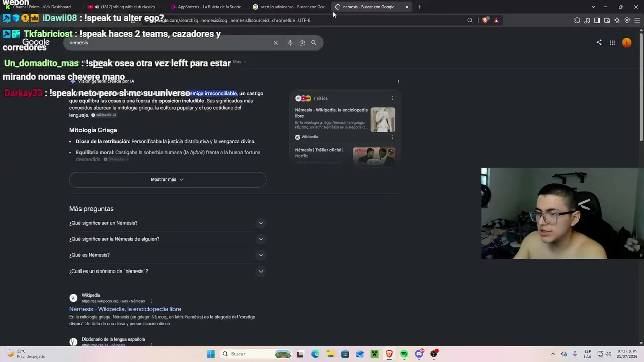The height and width of the screenshot is (362, 644).
Task: Clear the nemesis search query
Action: coord(275,43)
